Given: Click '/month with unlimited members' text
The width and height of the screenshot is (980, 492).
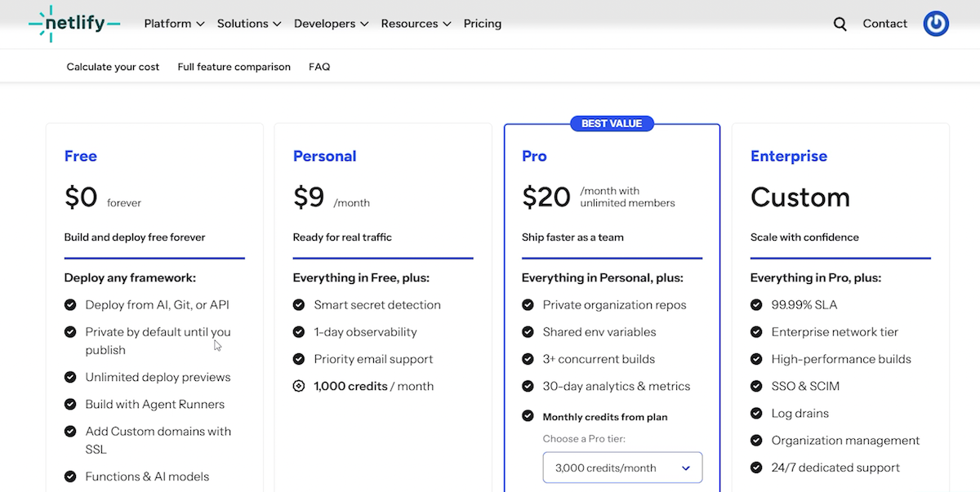Looking at the screenshot, I should coord(627,197).
